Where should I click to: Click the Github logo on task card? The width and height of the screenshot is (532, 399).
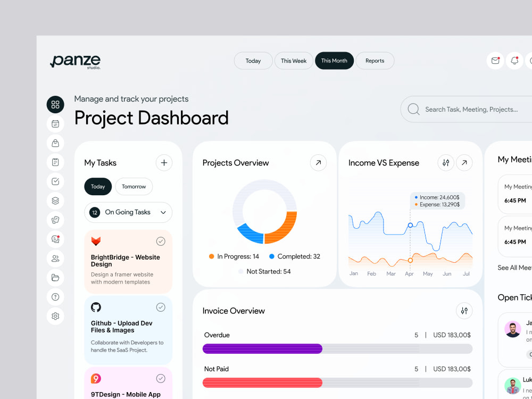(96, 307)
